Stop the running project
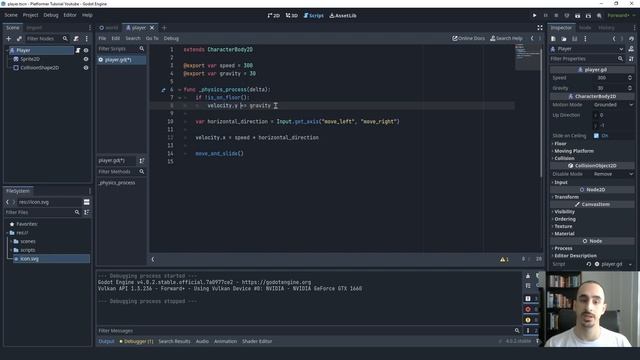Screen dimensions: 640x360 click(556, 16)
